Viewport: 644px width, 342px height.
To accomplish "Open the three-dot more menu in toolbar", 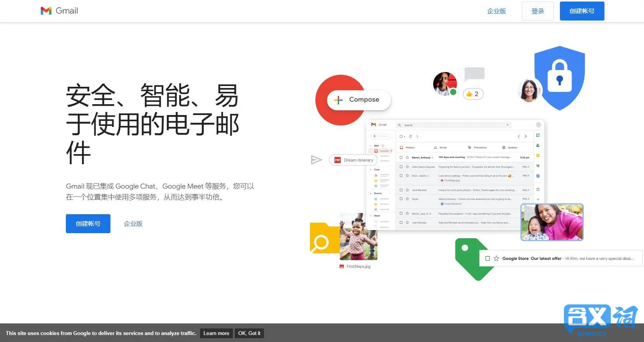I will coord(417,136).
